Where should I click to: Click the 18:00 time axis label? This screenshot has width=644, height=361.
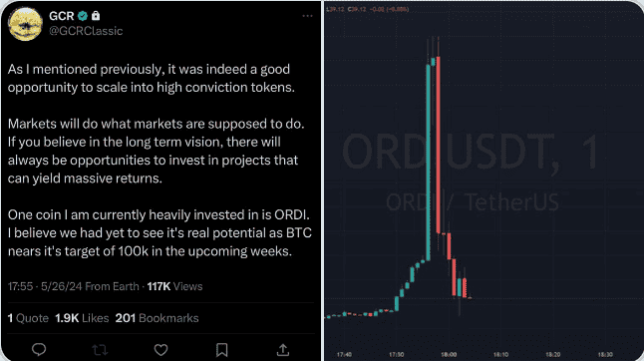pyautogui.click(x=449, y=354)
